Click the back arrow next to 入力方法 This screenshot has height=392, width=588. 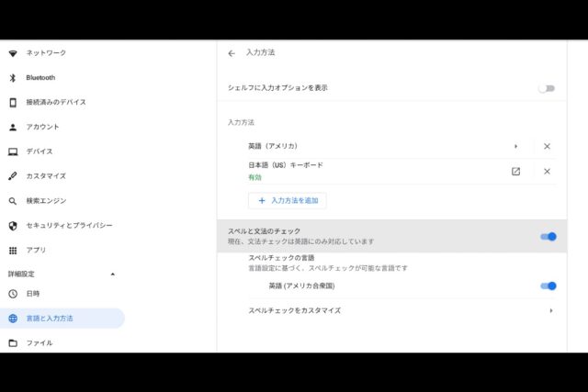coord(232,53)
